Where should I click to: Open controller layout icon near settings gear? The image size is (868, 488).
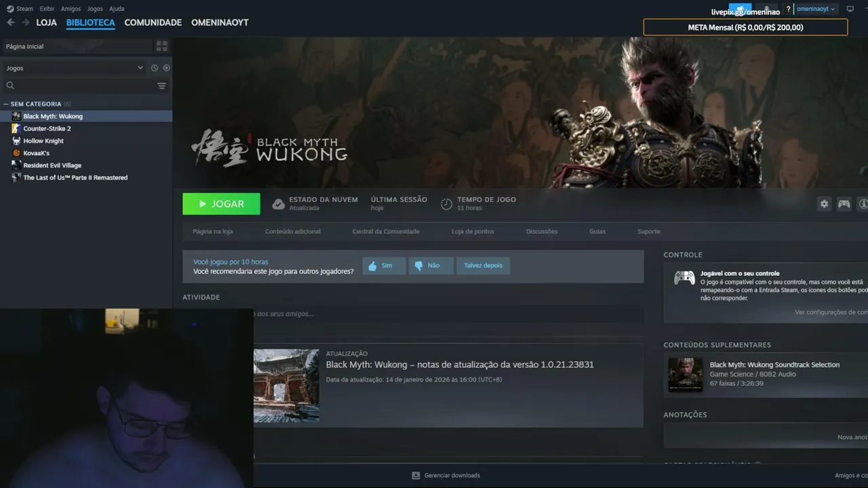pos(844,204)
